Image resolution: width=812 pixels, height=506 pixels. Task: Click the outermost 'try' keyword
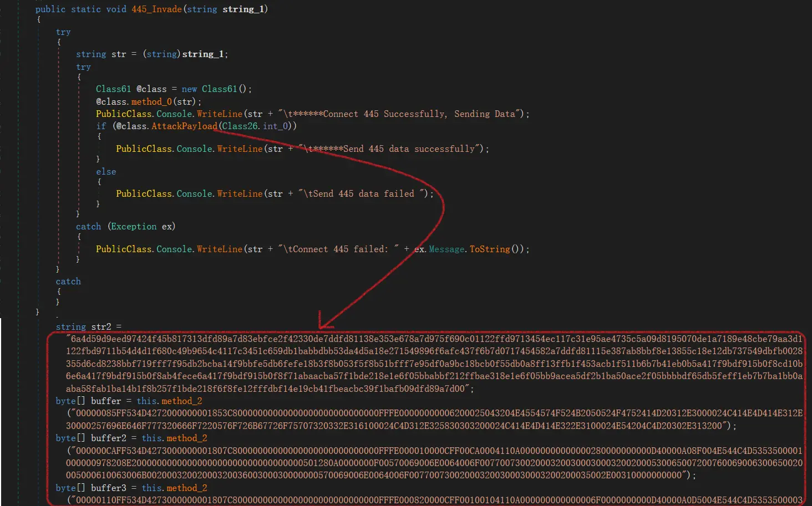(x=63, y=32)
